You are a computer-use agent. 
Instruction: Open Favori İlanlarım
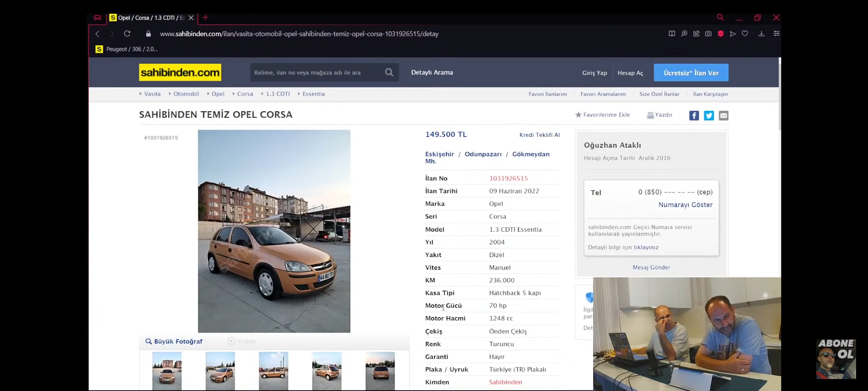click(548, 94)
